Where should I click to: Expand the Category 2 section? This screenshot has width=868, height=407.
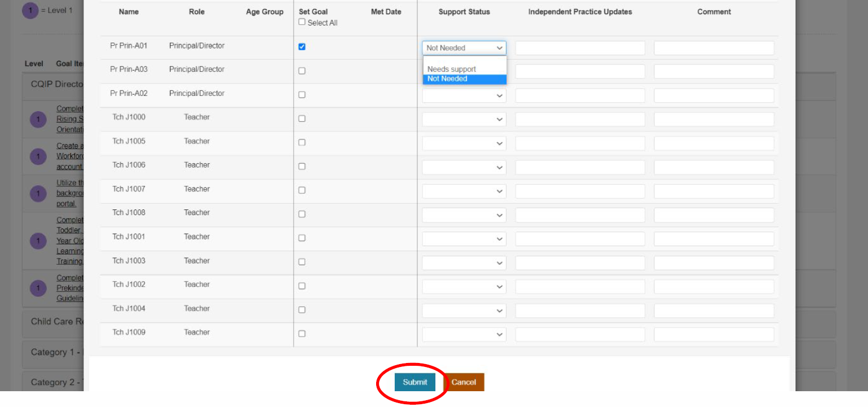click(56, 382)
